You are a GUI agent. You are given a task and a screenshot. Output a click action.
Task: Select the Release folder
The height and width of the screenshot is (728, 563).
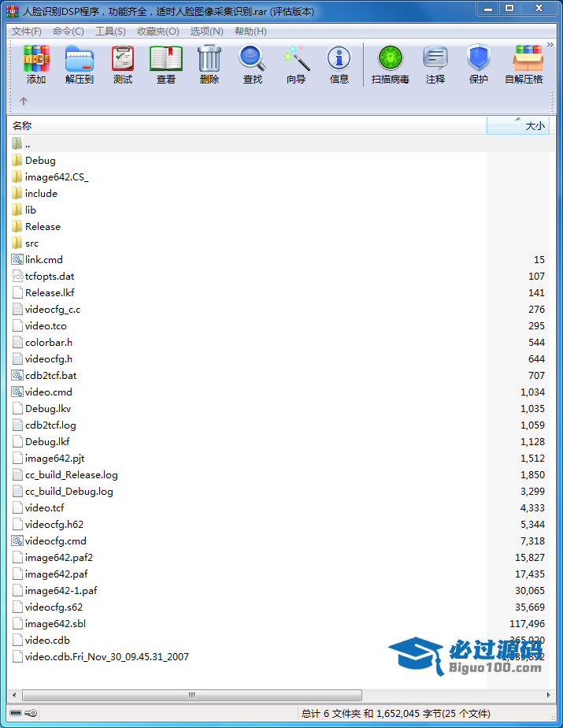click(281, 227)
